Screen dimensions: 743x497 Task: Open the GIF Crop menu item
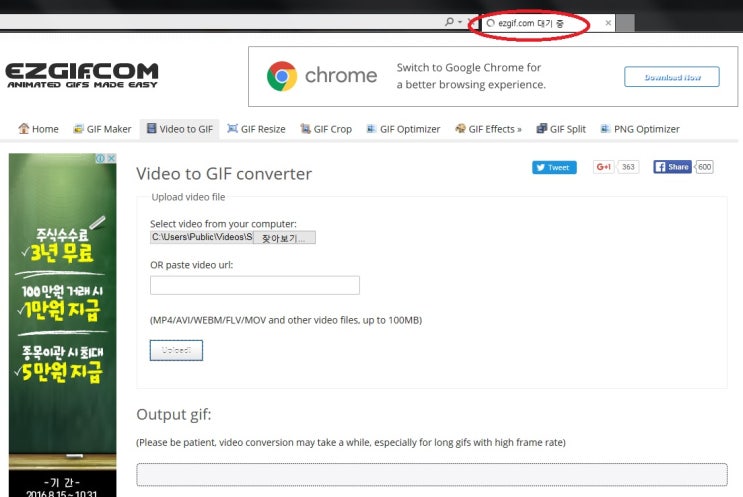point(326,129)
